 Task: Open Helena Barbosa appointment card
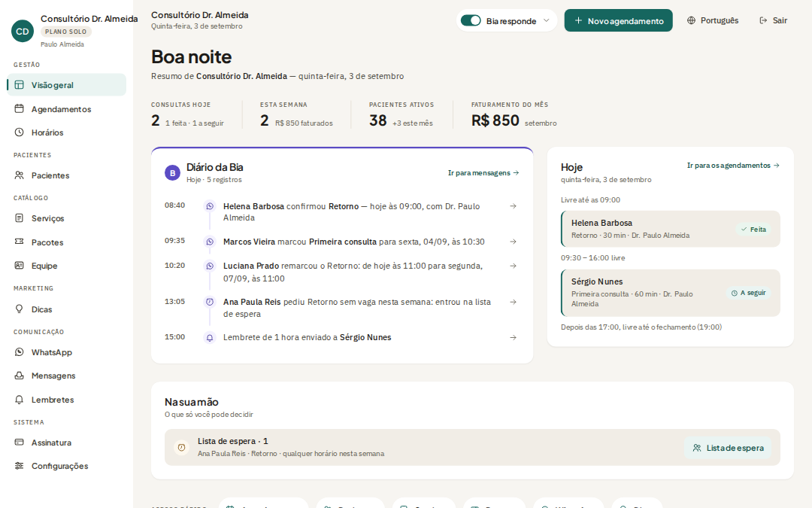pyautogui.click(x=671, y=229)
